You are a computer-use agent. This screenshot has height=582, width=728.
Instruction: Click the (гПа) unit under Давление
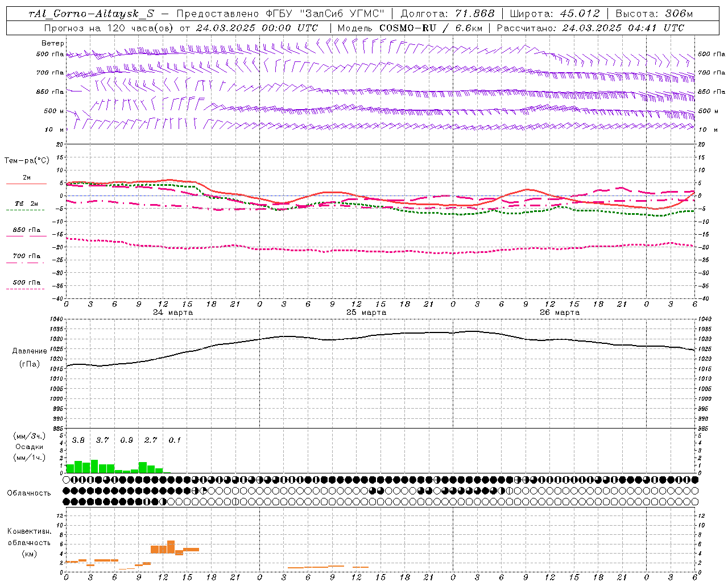pos(30,364)
